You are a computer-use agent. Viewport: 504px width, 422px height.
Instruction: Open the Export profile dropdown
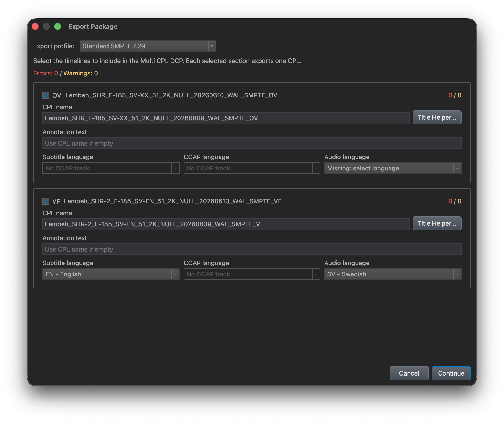click(x=148, y=46)
